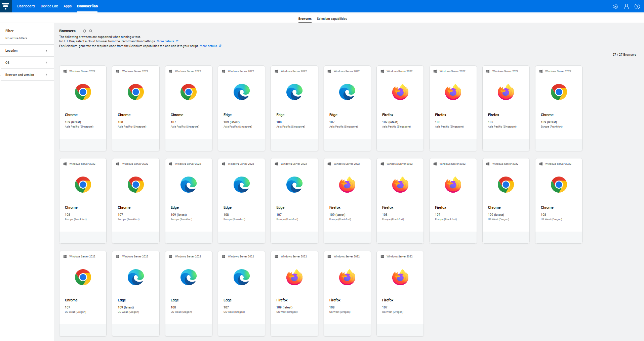
Task: Select the Edge 107 US West browser tile
Action: tap(241, 293)
